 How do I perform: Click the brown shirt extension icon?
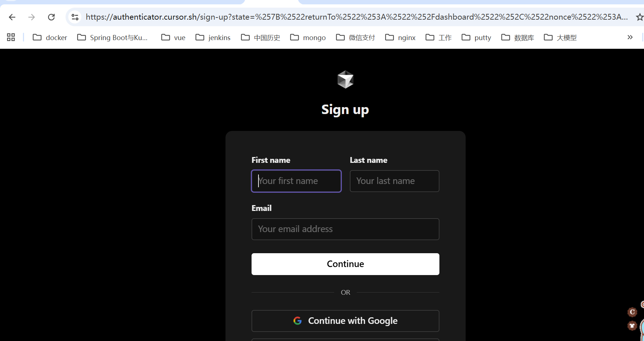(632, 325)
